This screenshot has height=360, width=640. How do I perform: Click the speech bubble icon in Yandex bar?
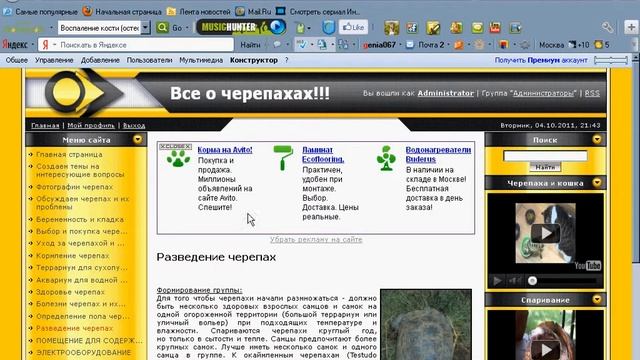point(277,44)
